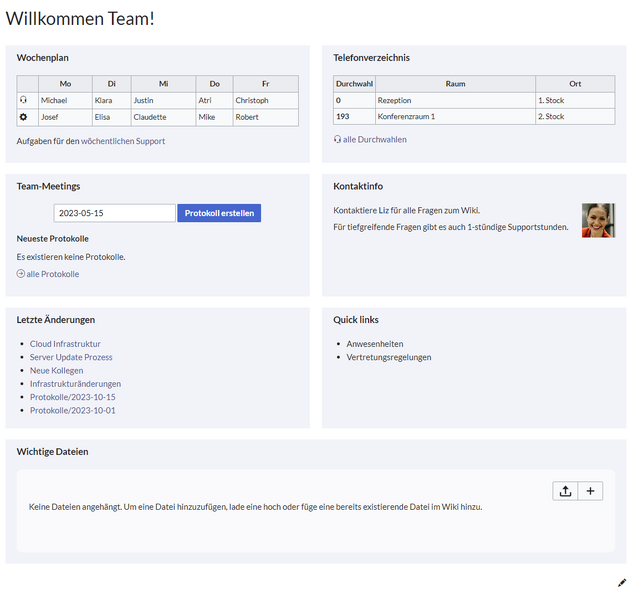Open the Server Update Prozess link
This screenshot has height=599, width=633.
(x=71, y=357)
